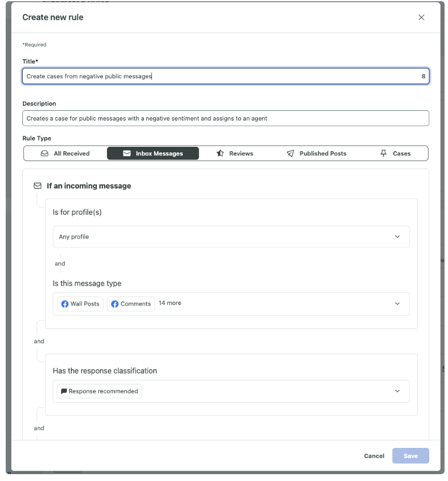Click the envelope icon beside If an incoming message
448x481 pixels.
point(38,186)
